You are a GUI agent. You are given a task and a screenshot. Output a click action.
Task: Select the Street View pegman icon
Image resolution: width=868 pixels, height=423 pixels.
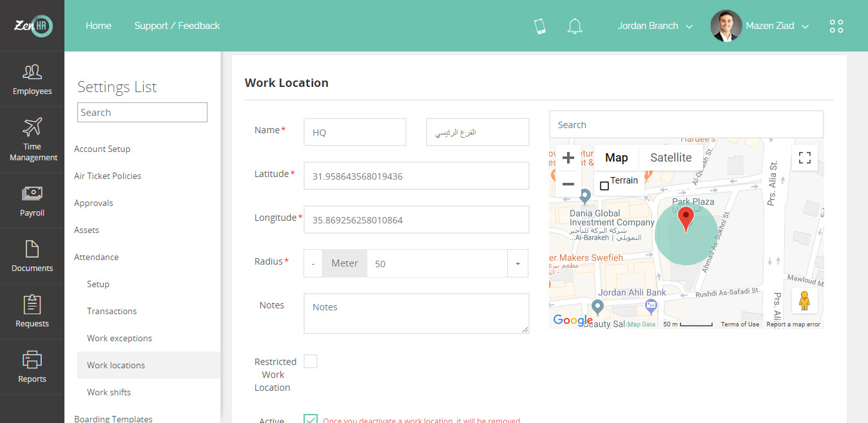[x=804, y=301]
